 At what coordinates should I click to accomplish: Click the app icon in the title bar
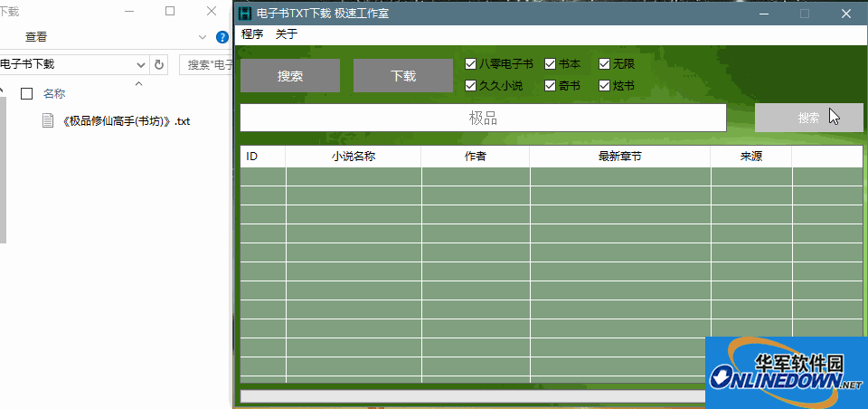[245, 14]
